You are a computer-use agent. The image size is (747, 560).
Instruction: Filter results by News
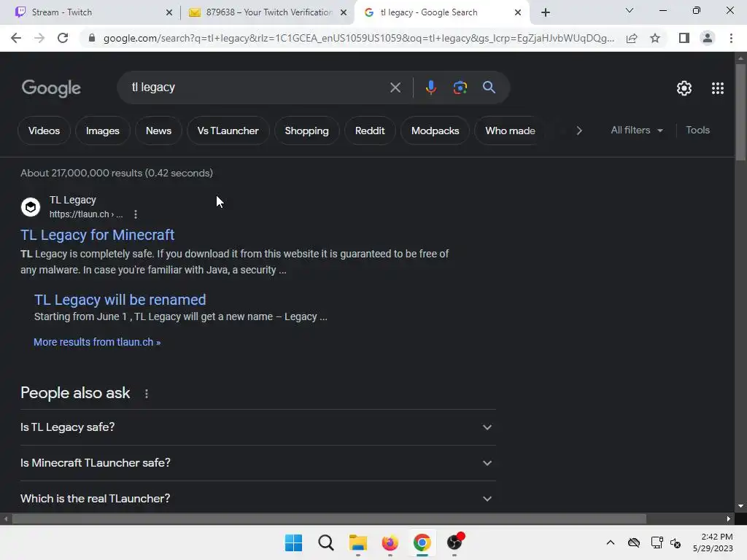[158, 131]
